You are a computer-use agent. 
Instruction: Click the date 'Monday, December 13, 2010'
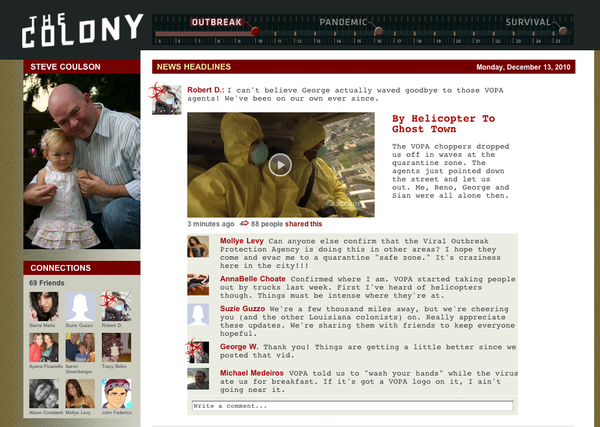[523, 67]
